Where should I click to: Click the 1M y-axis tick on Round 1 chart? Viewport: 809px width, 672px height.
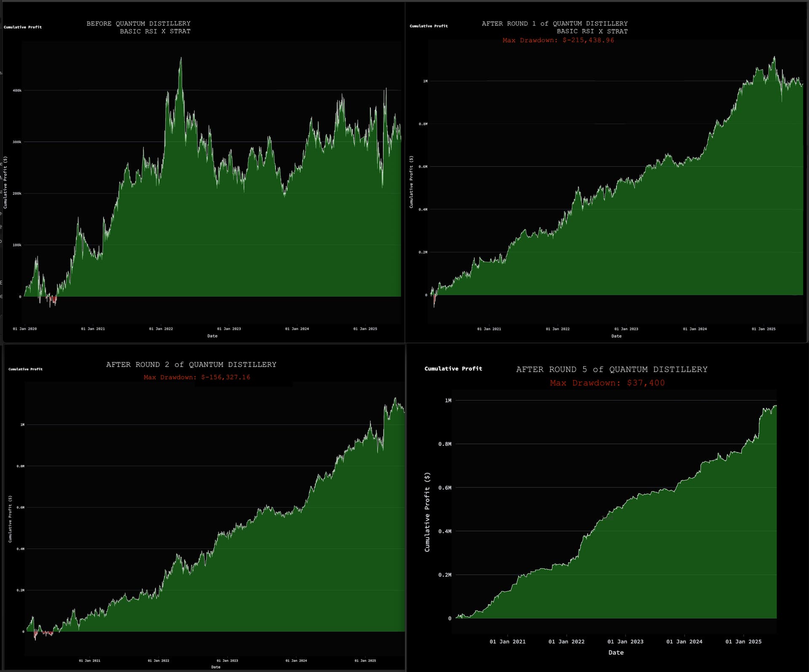[425, 81]
